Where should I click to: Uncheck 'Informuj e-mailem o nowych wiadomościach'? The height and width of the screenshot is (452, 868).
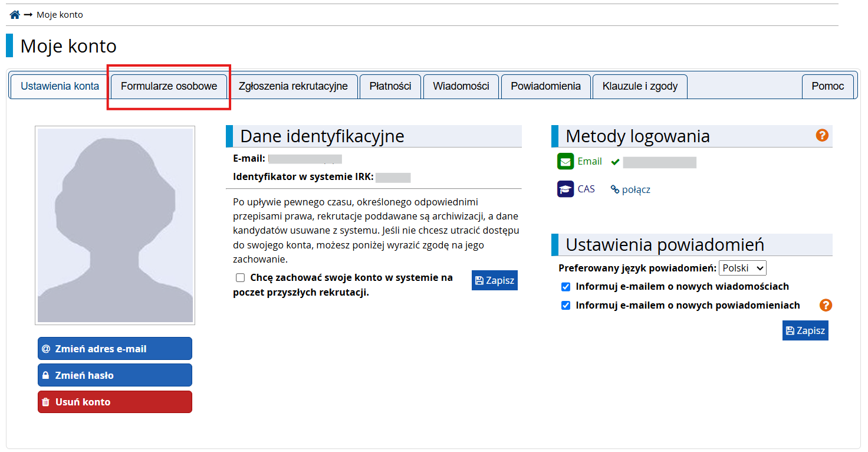(566, 287)
